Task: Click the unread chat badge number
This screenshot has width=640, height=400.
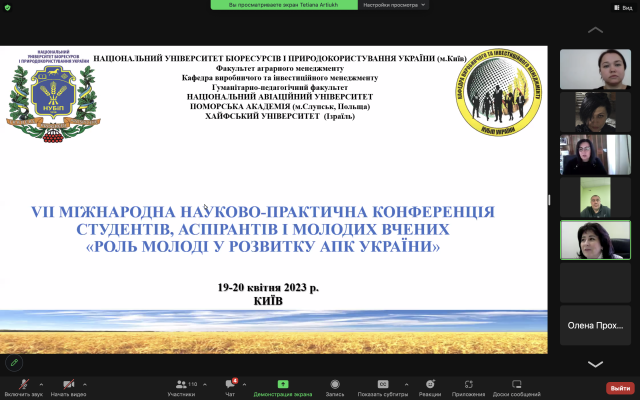Action: pos(235,380)
